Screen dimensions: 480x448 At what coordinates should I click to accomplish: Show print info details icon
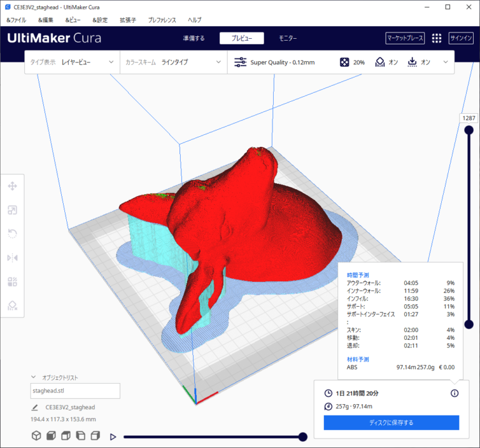pyautogui.click(x=454, y=393)
